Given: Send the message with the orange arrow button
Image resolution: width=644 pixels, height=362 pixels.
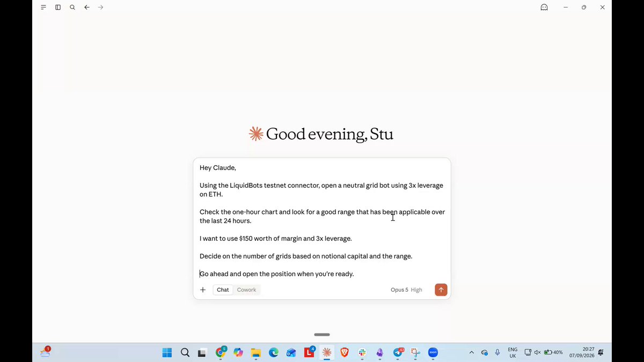Looking at the screenshot, I should pyautogui.click(x=441, y=290).
